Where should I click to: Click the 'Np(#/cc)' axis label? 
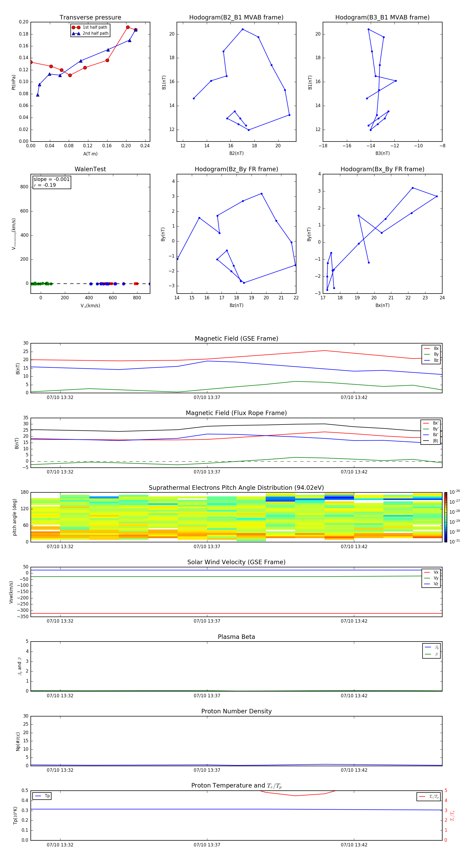tap(18, 741)
